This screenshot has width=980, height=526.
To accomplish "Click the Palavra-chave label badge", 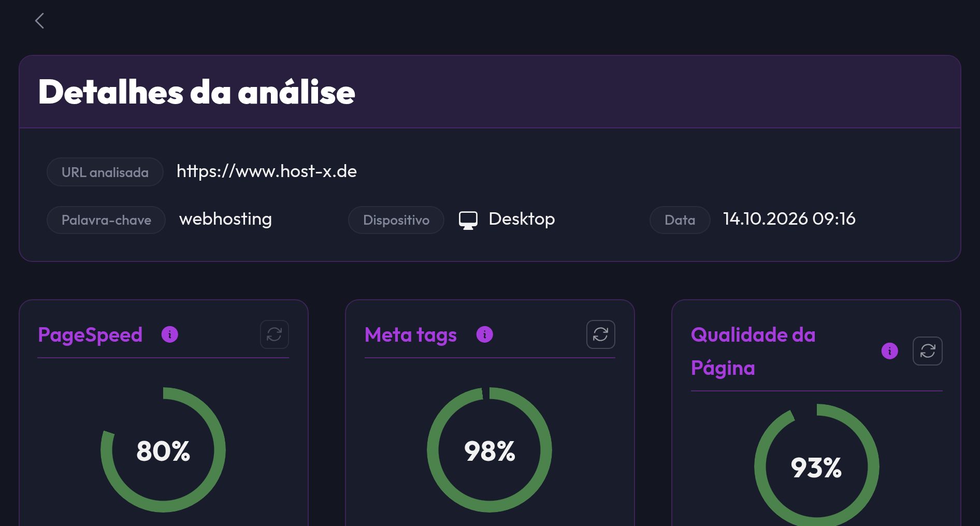I will click(x=106, y=220).
